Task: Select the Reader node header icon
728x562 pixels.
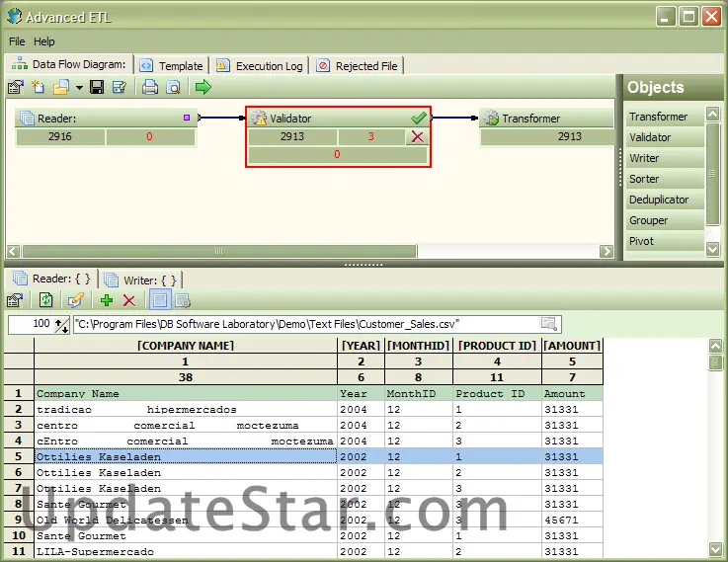Action: pyautogui.click(x=27, y=119)
